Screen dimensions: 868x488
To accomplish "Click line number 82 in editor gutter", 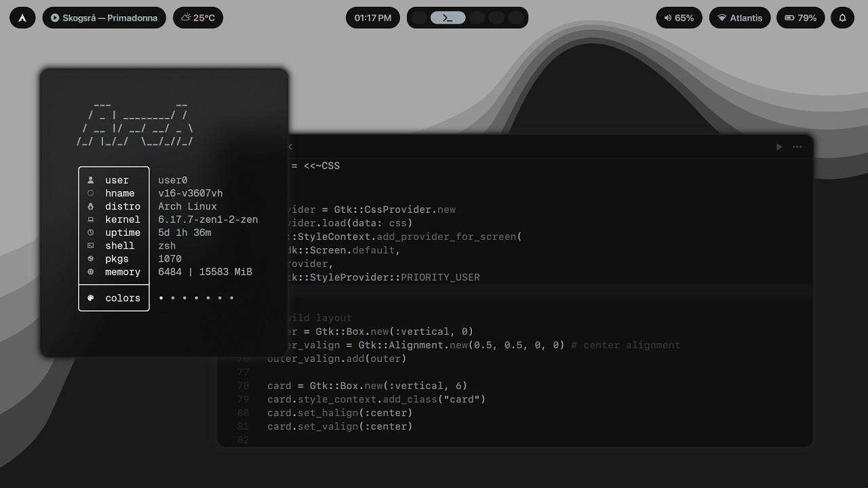I will point(243,440).
